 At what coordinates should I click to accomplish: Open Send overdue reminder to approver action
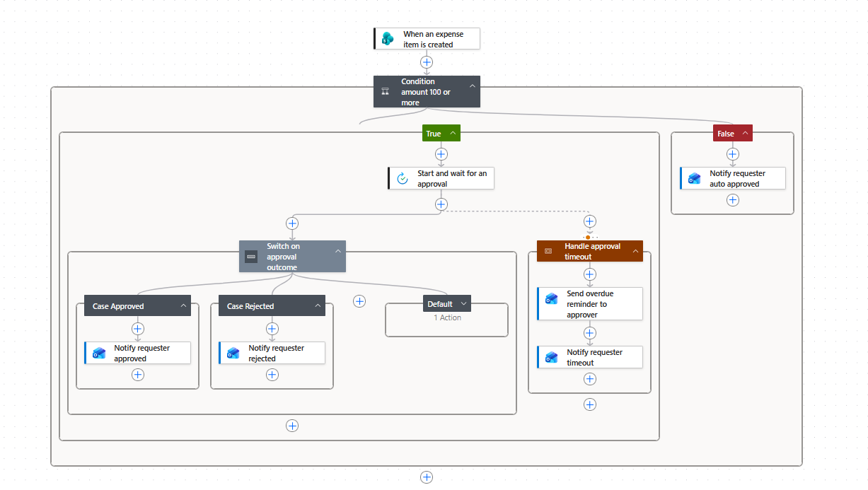point(590,304)
